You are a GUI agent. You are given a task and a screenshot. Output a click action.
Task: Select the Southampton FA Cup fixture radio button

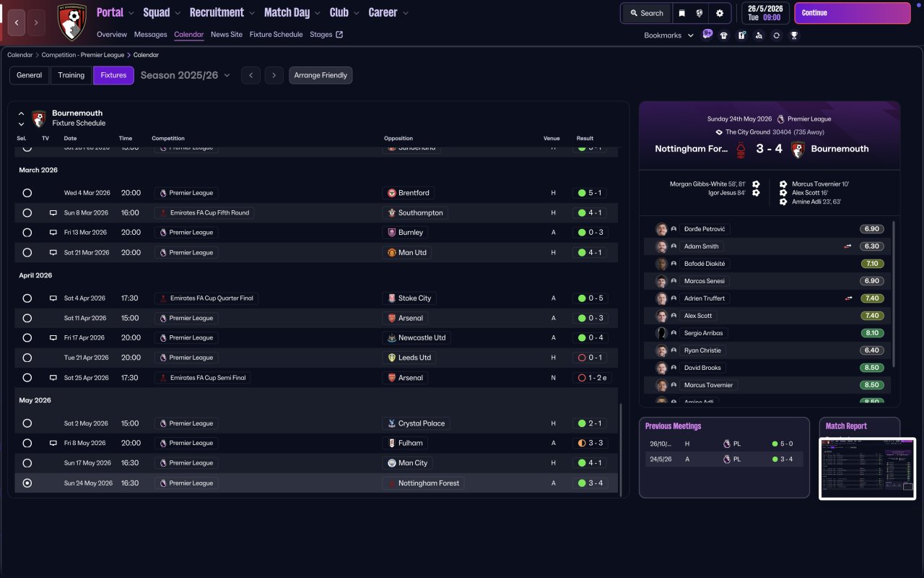pos(27,213)
